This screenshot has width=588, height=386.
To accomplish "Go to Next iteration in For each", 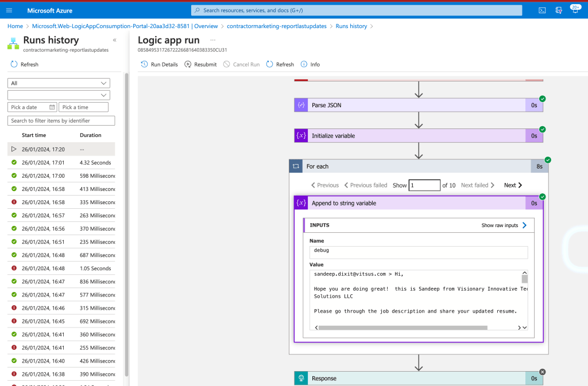I will point(513,185).
